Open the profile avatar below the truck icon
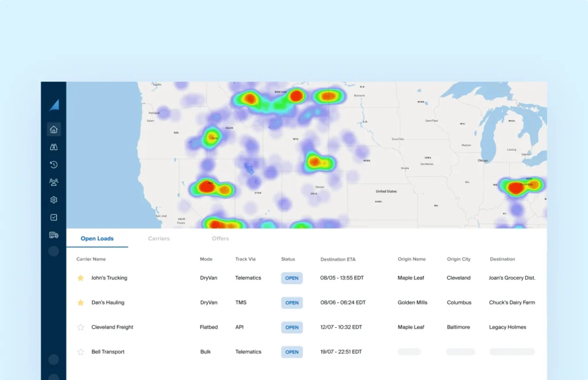The height and width of the screenshot is (380, 588). [53, 251]
